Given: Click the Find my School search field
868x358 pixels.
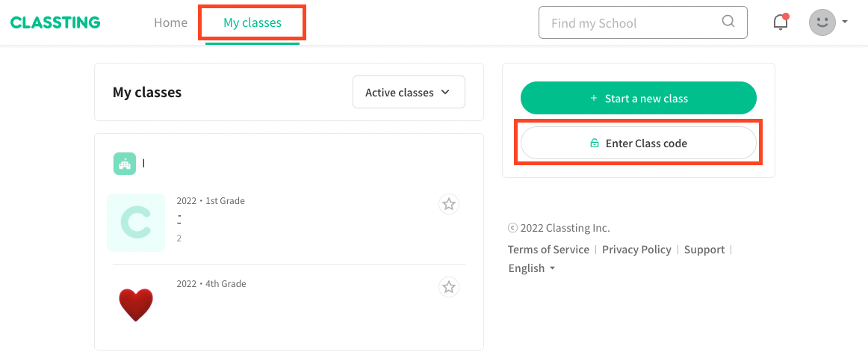Looking at the screenshot, I should (x=642, y=22).
